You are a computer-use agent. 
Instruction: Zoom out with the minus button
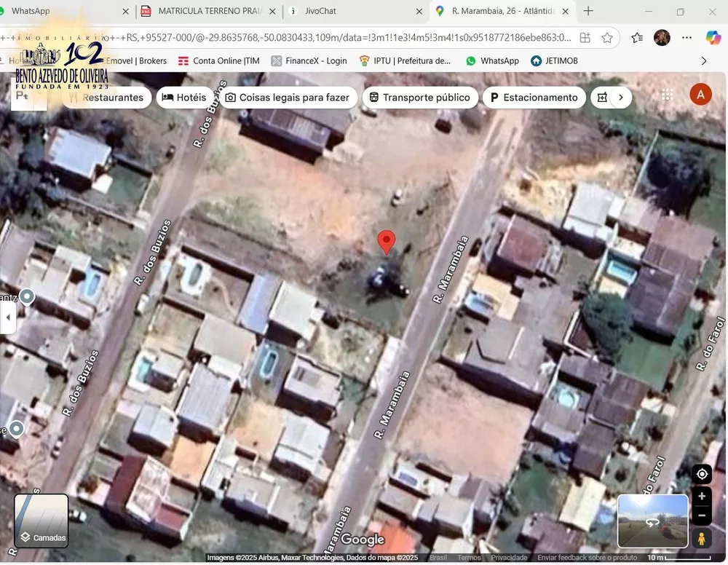click(702, 515)
